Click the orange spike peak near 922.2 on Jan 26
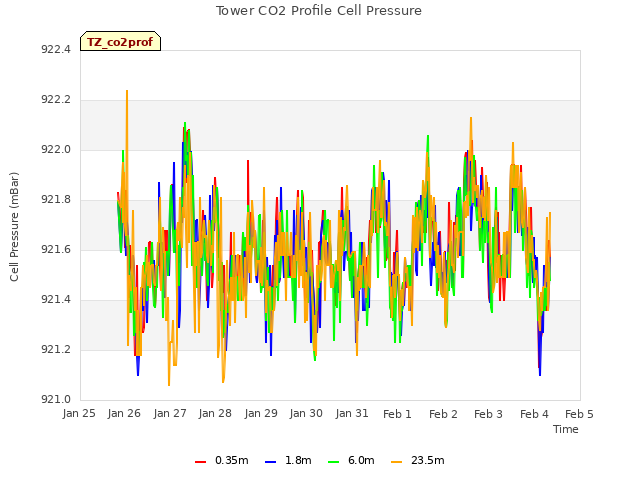This screenshot has width=640, height=480. [127, 91]
